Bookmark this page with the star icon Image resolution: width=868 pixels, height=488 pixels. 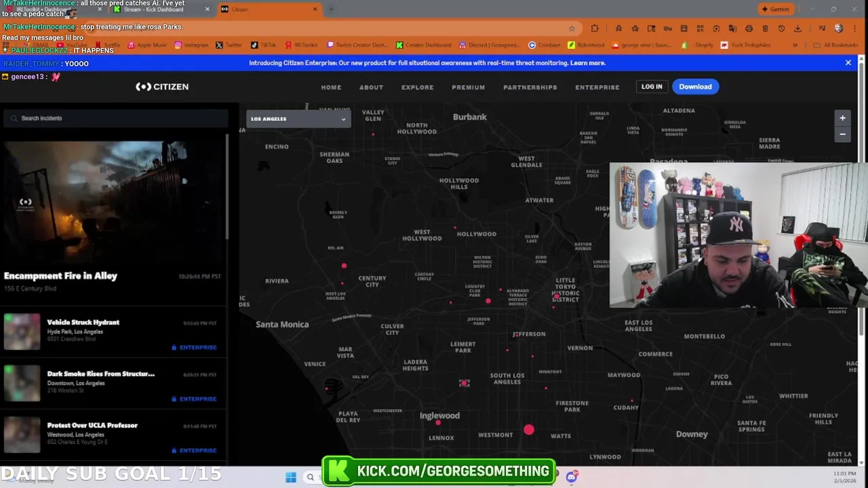(572, 28)
